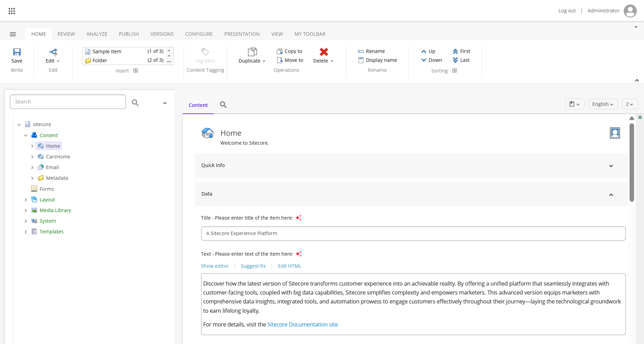Click the Edit HTML link

pos(290,266)
